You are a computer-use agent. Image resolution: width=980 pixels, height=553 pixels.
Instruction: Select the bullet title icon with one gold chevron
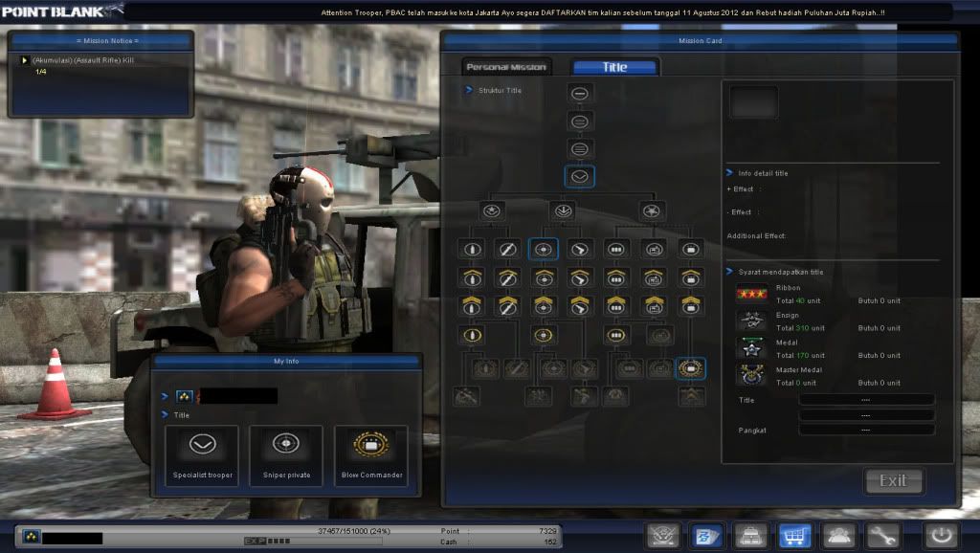pos(472,277)
